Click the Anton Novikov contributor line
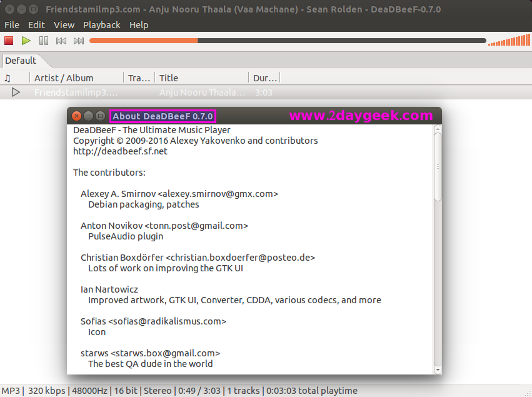Screen dimensions: 532x397 (x=164, y=226)
